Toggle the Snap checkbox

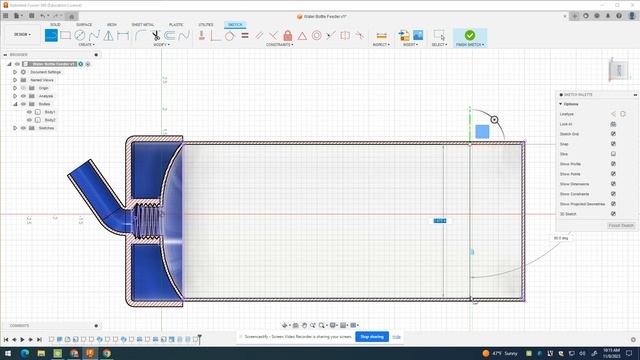(x=613, y=144)
